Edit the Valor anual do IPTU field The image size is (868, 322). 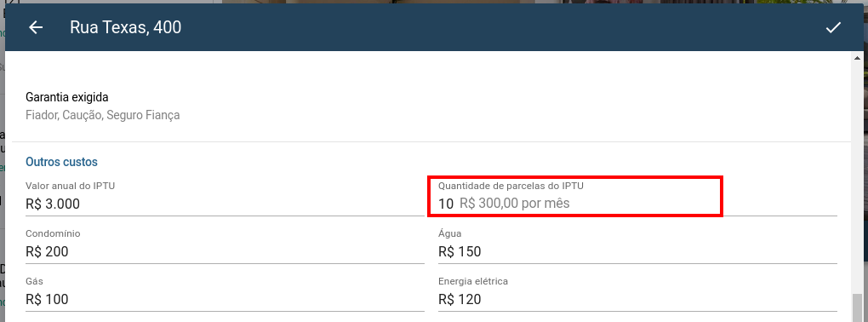point(225,204)
